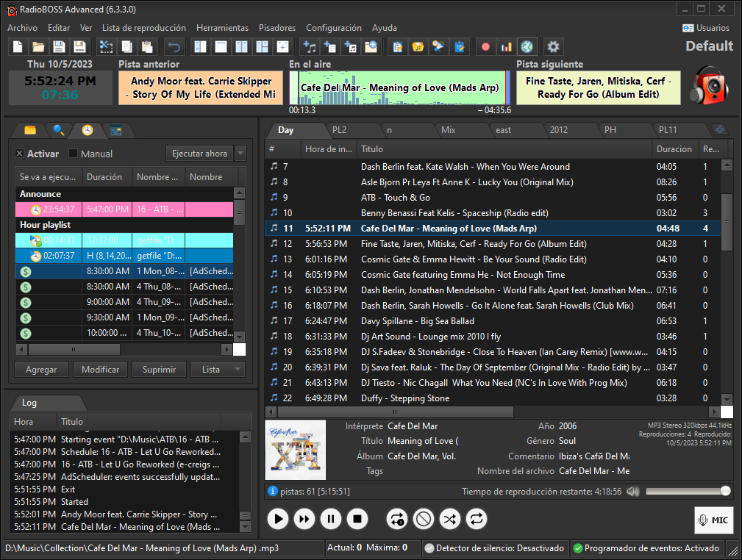Viewport: 742px width, 560px height.
Task: Save the playlist with the first floppy icon
Action: click(x=59, y=47)
